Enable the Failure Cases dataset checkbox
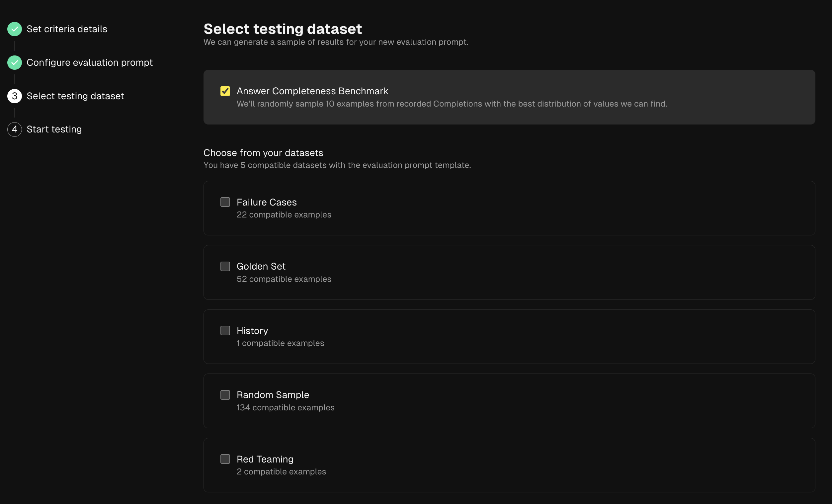 click(225, 202)
